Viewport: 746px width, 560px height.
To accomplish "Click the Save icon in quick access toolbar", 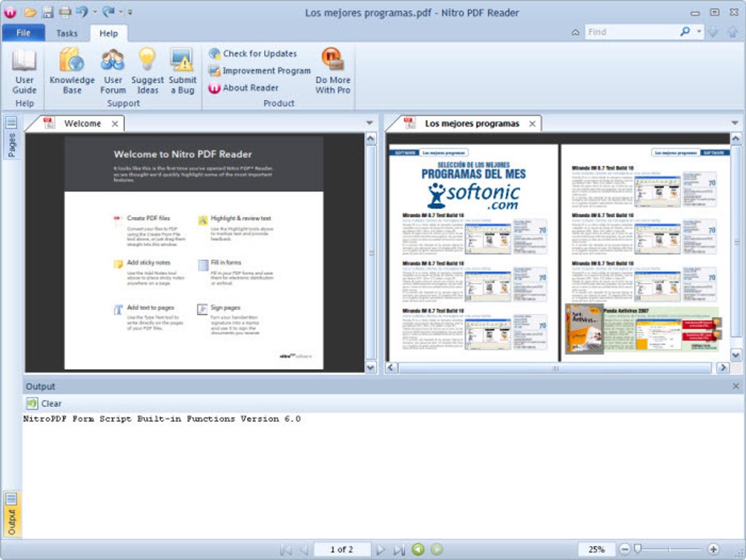I will point(47,12).
